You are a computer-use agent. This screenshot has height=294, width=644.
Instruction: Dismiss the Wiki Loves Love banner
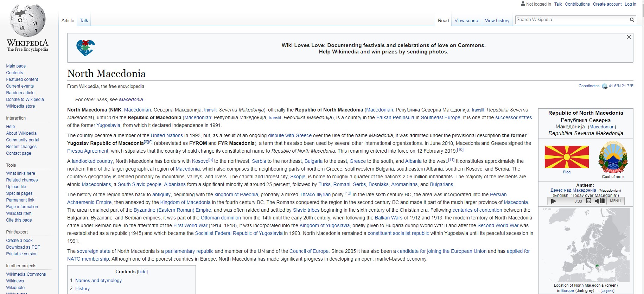coord(629,37)
